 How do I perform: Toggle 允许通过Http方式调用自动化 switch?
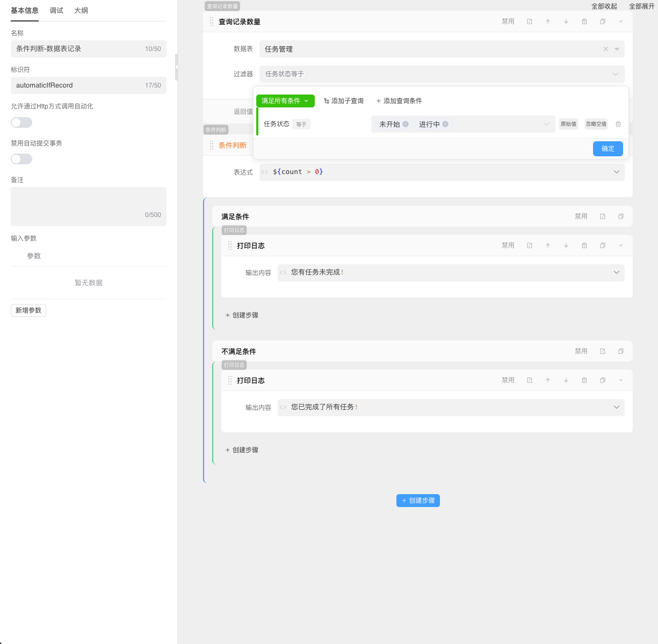pos(21,122)
